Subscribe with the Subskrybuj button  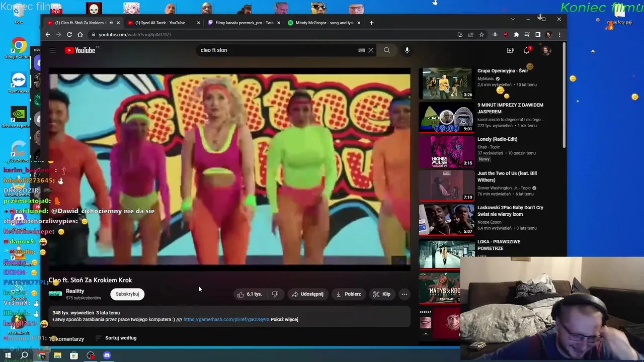coord(127,294)
